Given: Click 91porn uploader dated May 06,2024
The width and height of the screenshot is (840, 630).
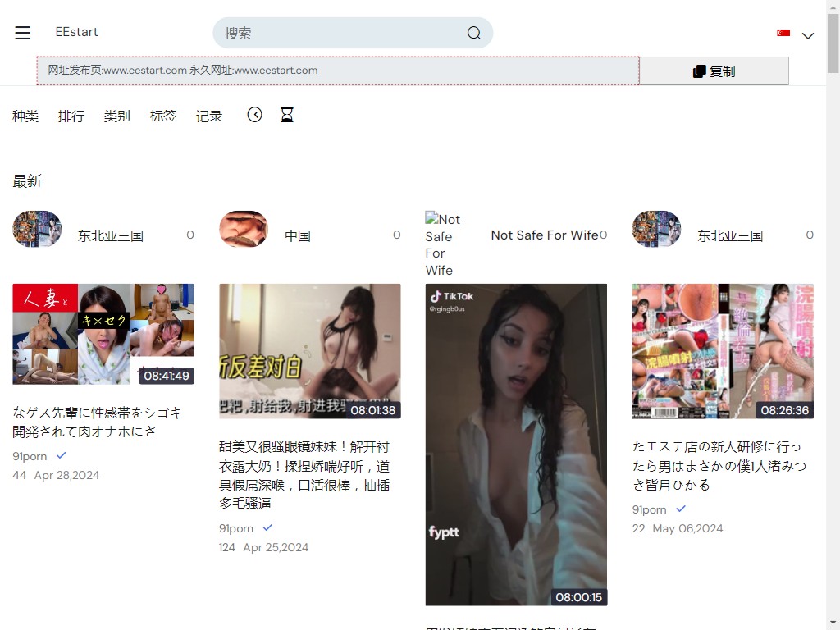Looking at the screenshot, I should click(x=650, y=510).
